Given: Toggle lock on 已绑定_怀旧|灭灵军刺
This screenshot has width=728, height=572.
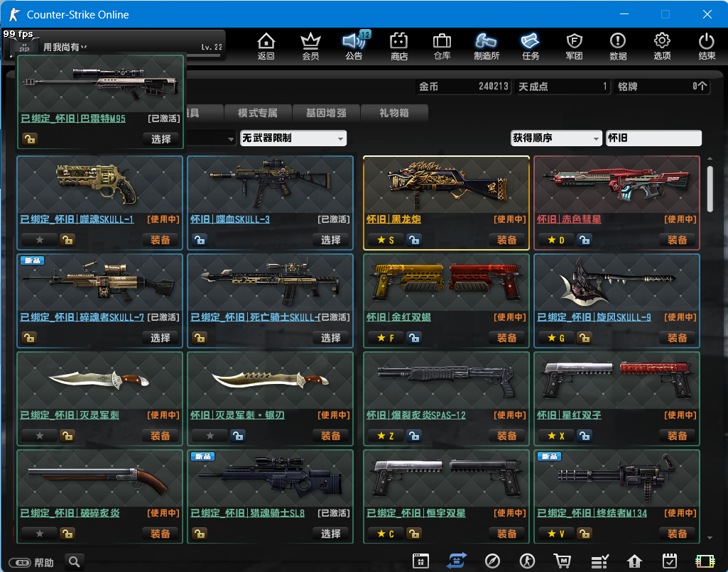Looking at the screenshot, I should [x=67, y=436].
